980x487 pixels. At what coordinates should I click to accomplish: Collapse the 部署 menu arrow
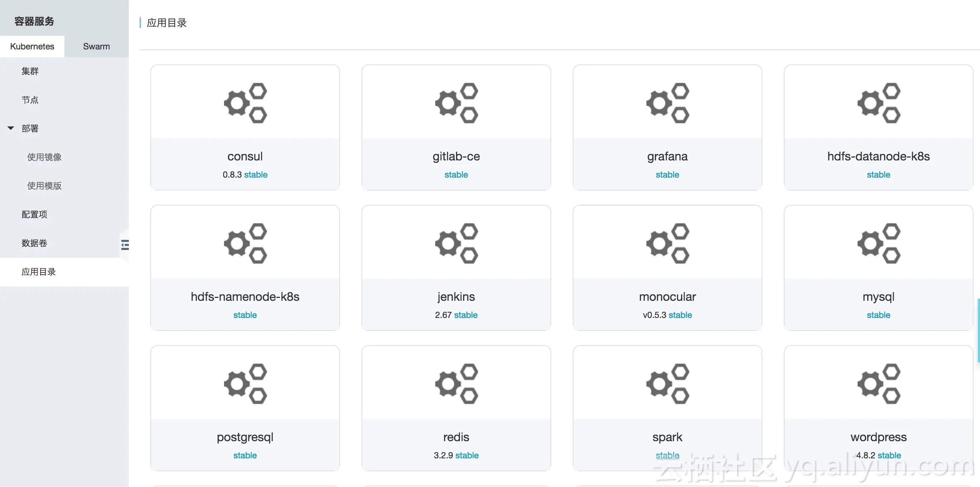coord(11,128)
